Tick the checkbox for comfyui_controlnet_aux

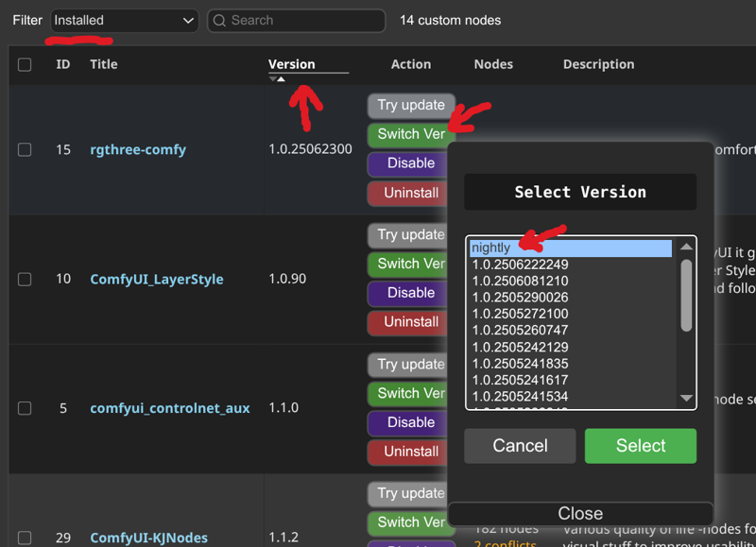click(x=25, y=409)
